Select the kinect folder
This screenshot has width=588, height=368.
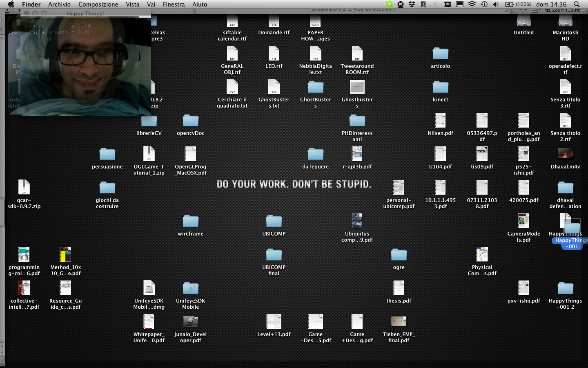coord(440,87)
